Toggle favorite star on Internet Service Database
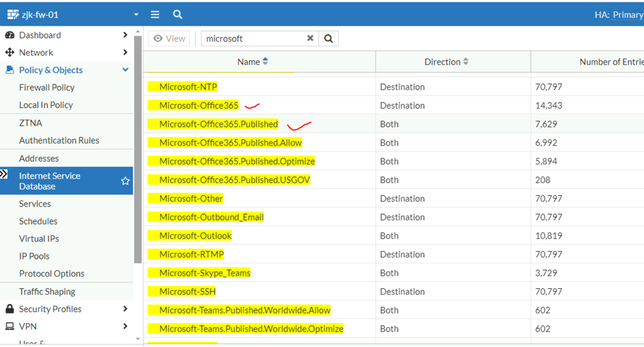 point(125,181)
